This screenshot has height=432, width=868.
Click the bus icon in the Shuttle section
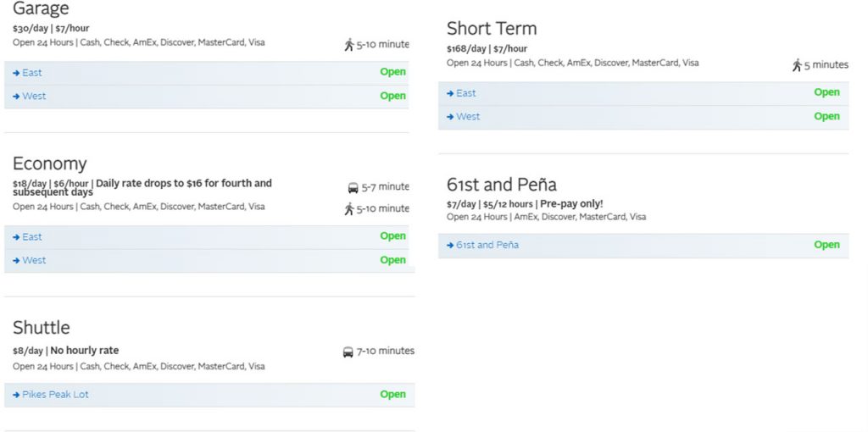tap(348, 352)
